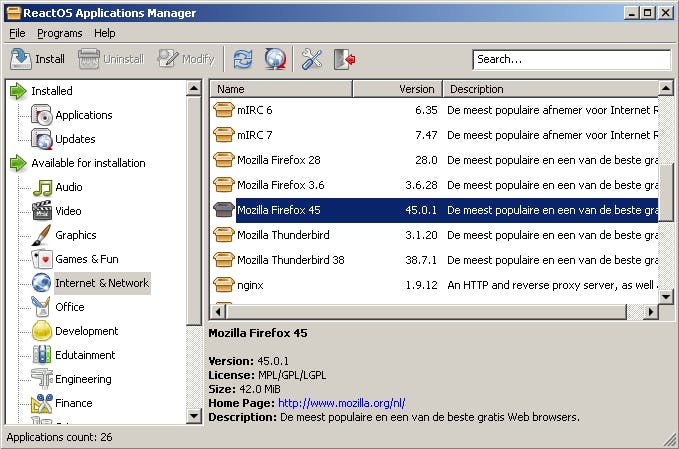
Task: Click category tree scroll up arrow
Action: tap(194, 89)
